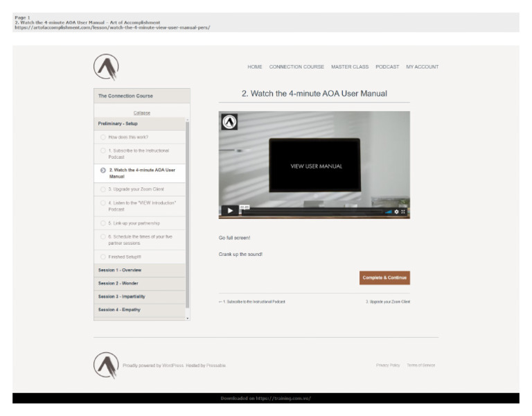532x416 pixels.
Task: Click the AOA logo in the header
Action: click(106, 67)
